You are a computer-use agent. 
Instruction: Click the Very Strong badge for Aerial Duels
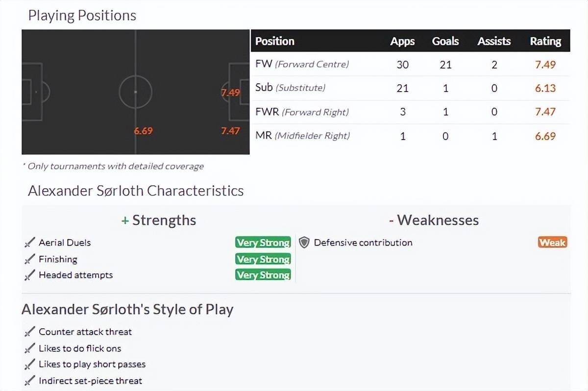coord(263,243)
